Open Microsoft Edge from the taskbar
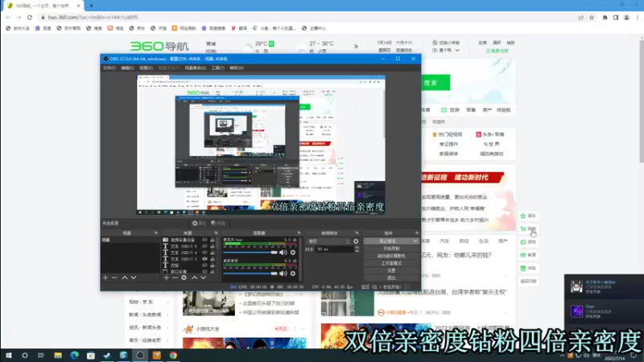644x362 pixels. point(74,356)
